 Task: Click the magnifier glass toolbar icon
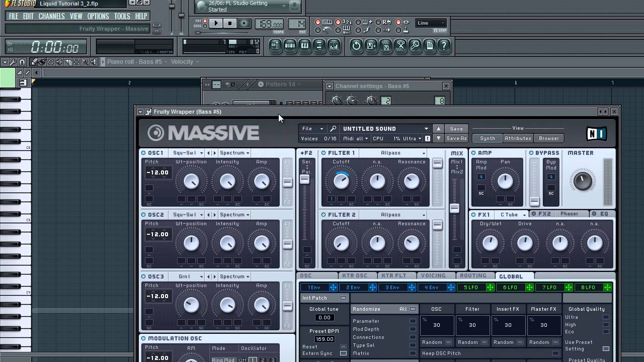(x=415, y=46)
